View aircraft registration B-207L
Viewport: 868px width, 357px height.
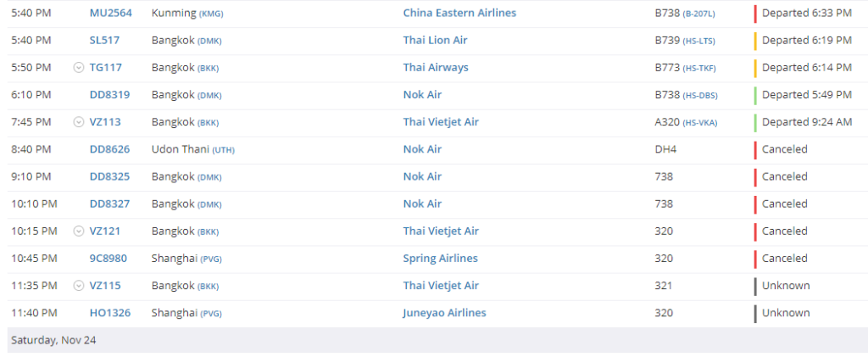click(x=700, y=14)
